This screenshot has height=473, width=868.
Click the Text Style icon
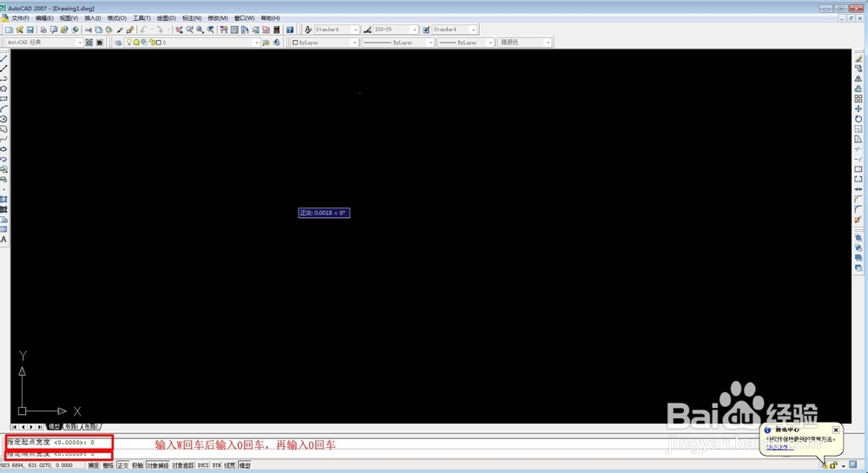click(x=308, y=30)
